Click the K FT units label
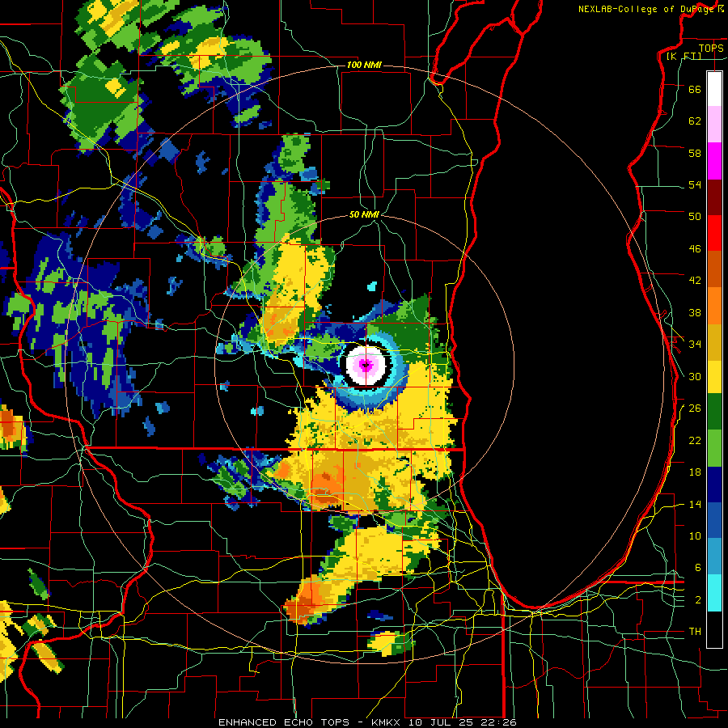 point(684,56)
